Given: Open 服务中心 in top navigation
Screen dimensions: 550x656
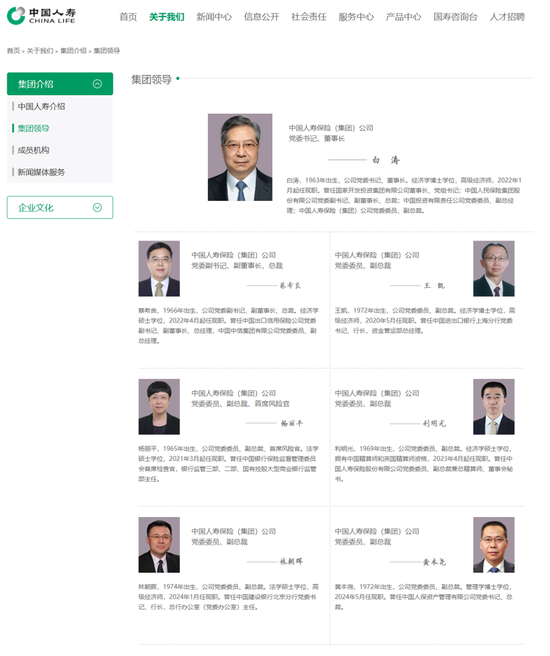Looking at the screenshot, I should click(356, 17).
